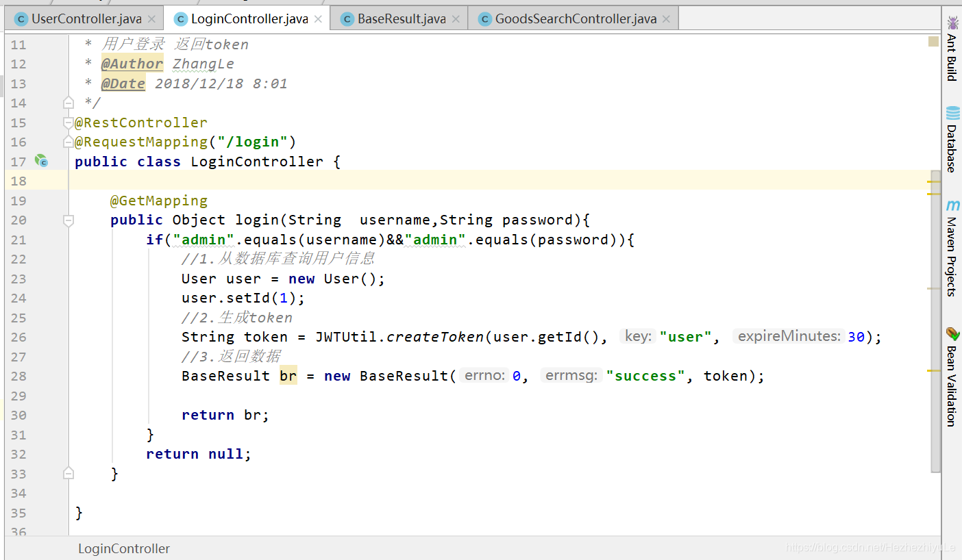Click the yellow warning stripe beside line 18
This screenshot has height=560, width=962.
934,182
